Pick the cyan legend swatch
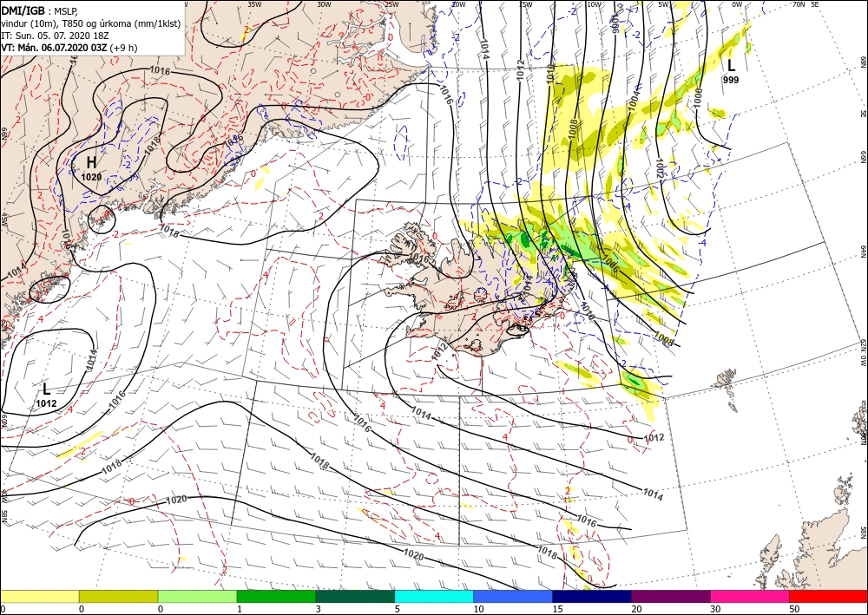The image size is (868, 615). pyautogui.click(x=434, y=596)
